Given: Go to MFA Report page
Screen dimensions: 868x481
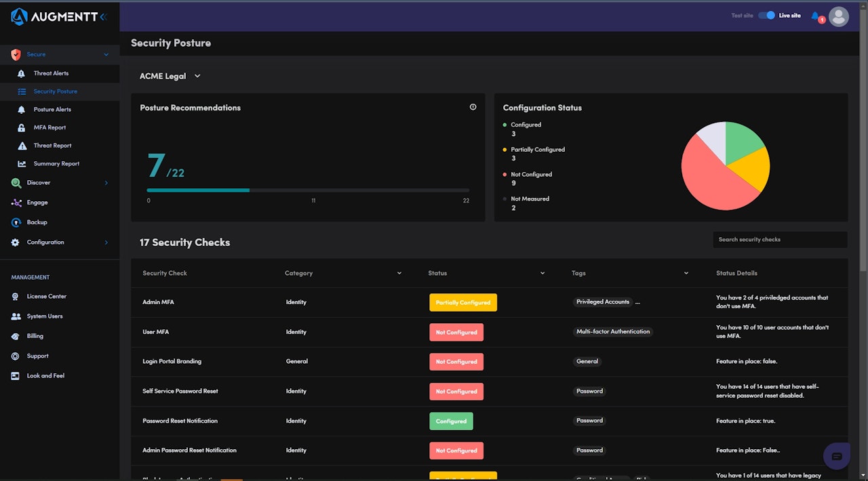Looking at the screenshot, I should pyautogui.click(x=50, y=127).
